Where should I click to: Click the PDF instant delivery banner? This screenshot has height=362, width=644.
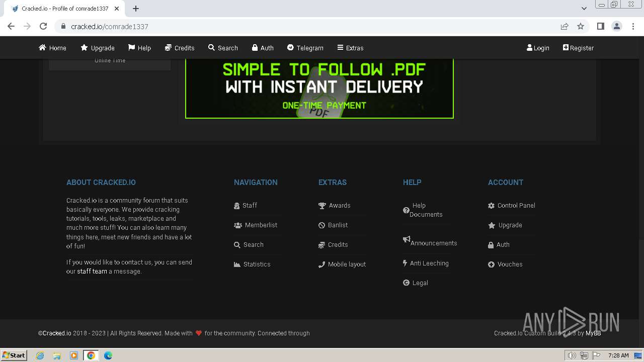coord(319,88)
